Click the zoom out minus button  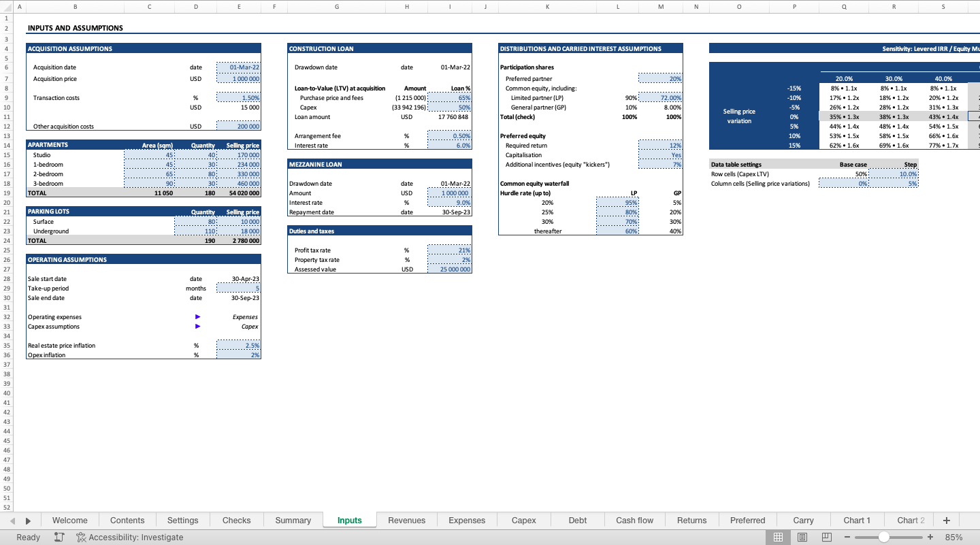[x=847, y=537]
